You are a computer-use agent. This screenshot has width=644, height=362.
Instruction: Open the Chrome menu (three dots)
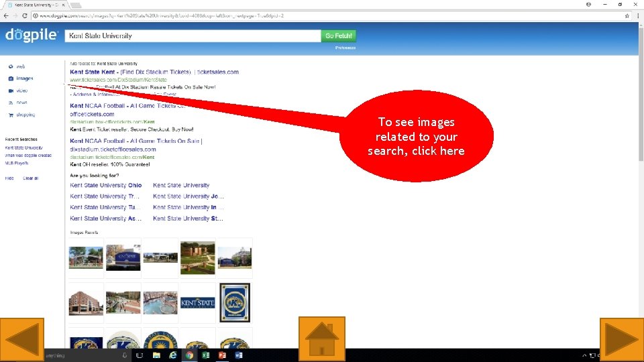638,15
